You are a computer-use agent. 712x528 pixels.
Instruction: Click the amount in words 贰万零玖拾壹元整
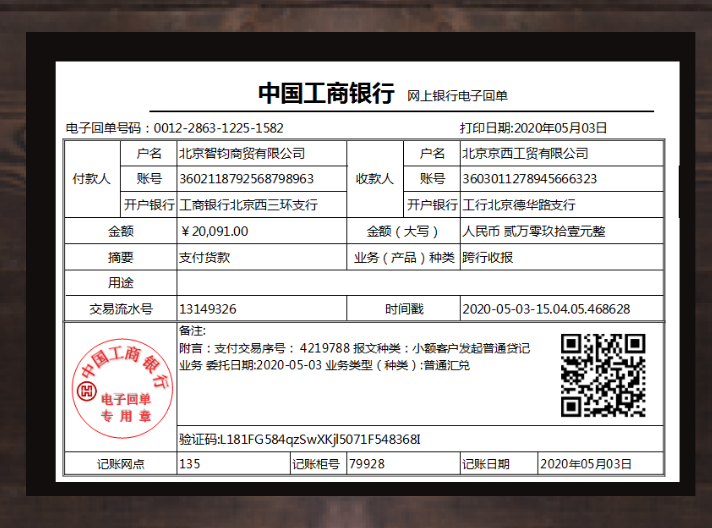click(554, 232)
